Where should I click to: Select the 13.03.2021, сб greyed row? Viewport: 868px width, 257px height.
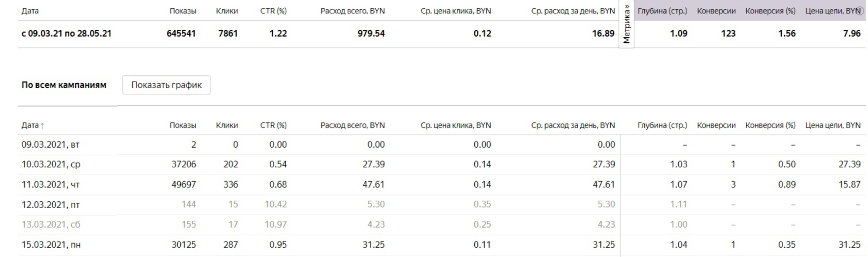tap(51, 225)
